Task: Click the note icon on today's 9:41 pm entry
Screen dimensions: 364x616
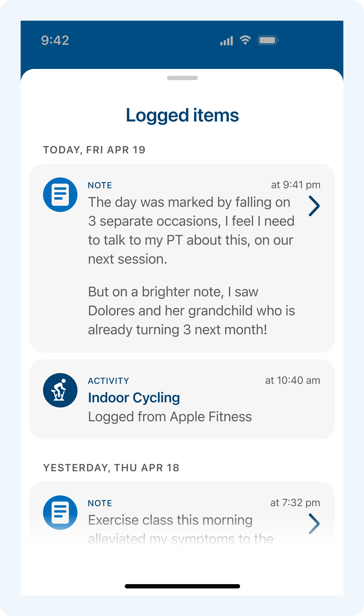Action: 60,195
